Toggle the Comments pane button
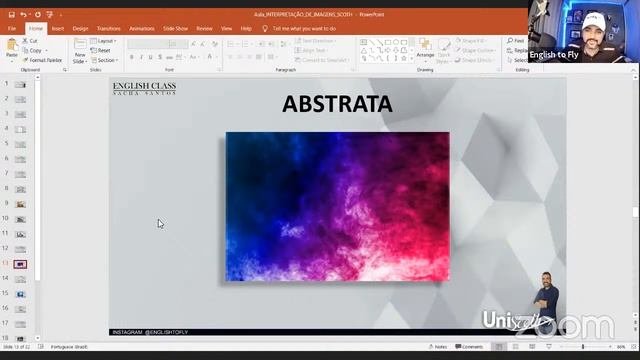 [x=469, y=347]
